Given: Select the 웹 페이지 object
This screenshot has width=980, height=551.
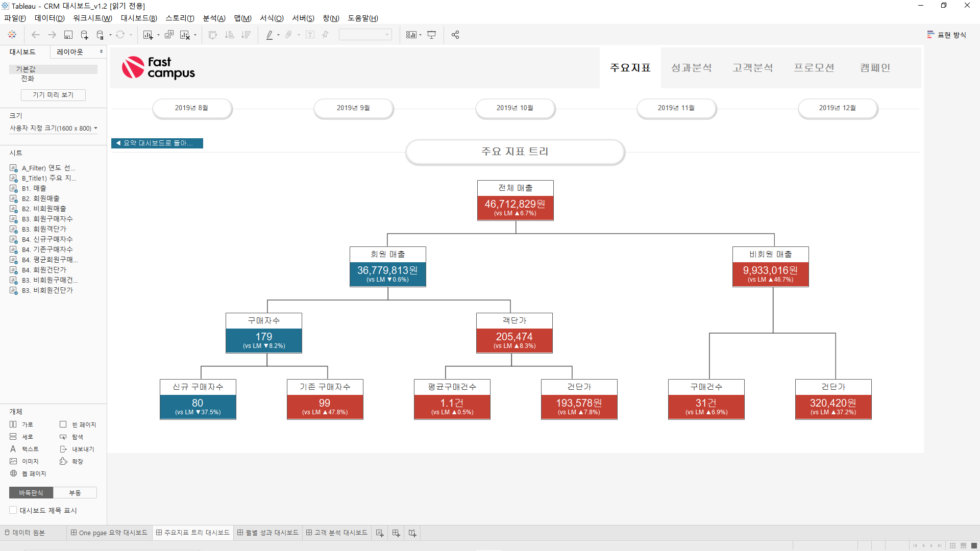Looking at the screenshot, I should [28, 473].
